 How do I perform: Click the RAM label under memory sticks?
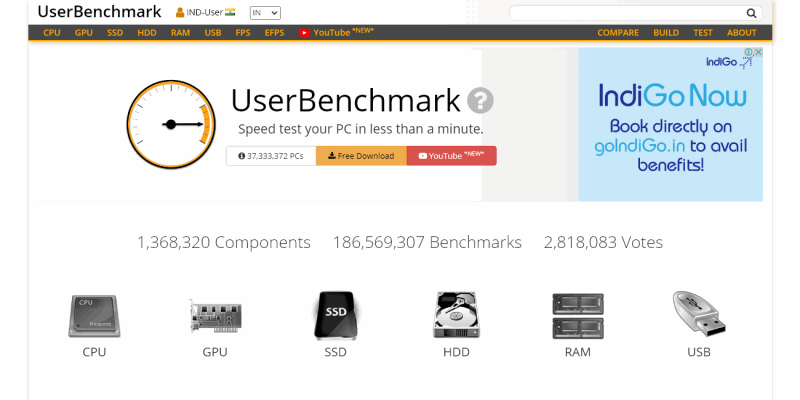tap(578, 352)
